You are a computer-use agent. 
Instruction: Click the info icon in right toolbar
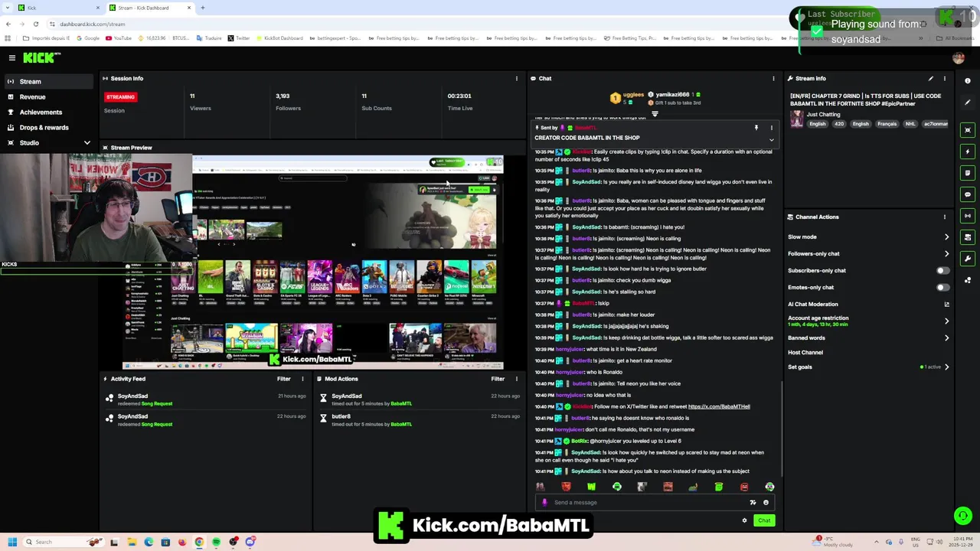click(x=968, y=80)
